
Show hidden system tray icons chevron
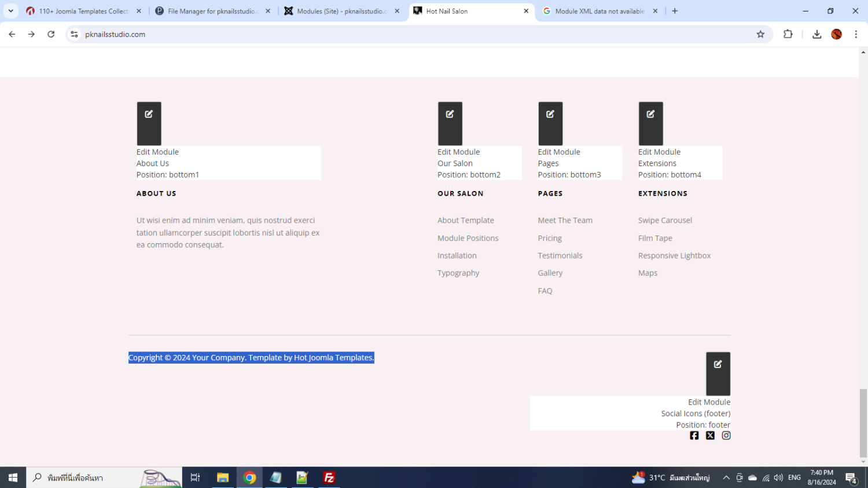click(726, 478)
